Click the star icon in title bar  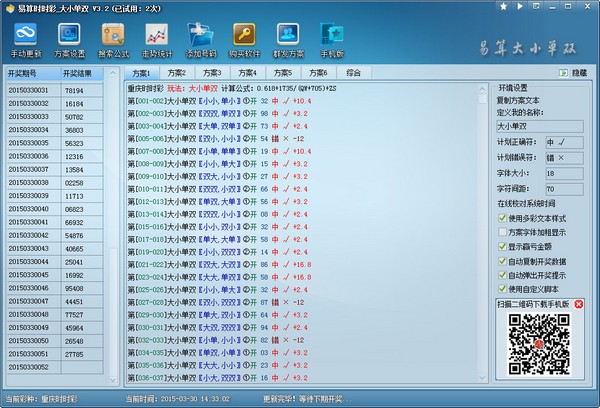(504, 6)
